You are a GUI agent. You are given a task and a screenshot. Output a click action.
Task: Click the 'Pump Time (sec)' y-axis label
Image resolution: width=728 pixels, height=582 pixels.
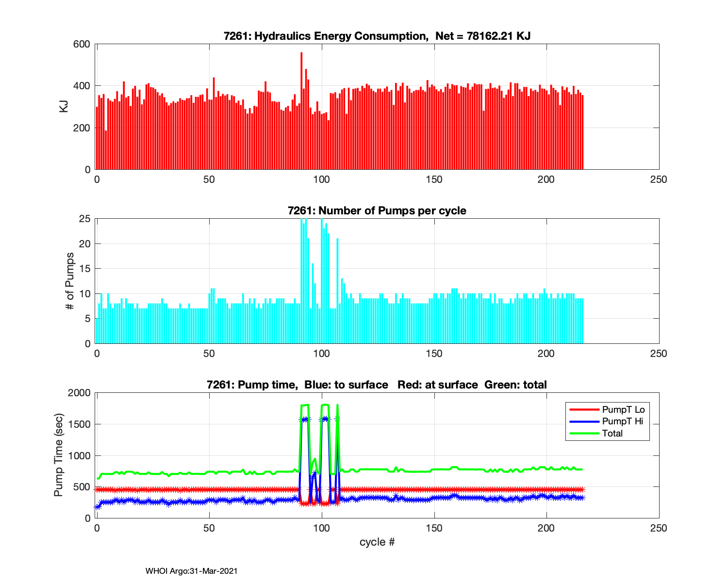[x=58, y=455]
